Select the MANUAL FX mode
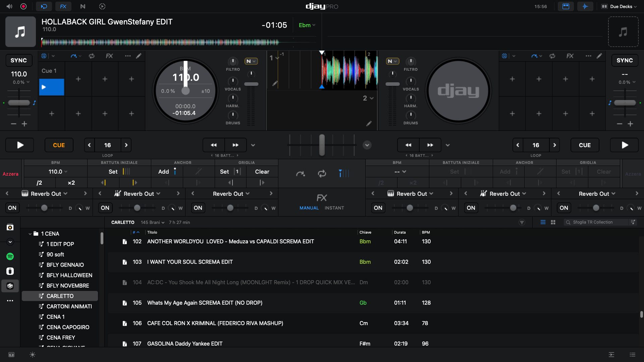644x362 pixels. coord(309,208)
